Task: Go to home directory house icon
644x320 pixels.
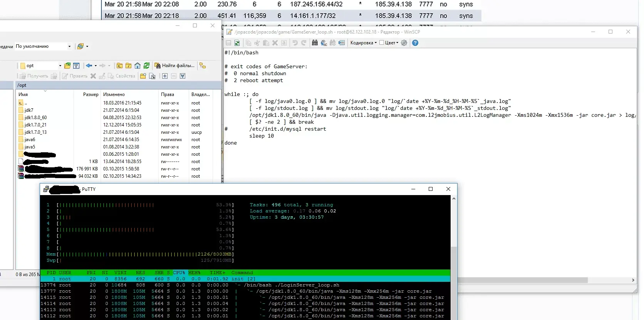Action: click(138, 66)
